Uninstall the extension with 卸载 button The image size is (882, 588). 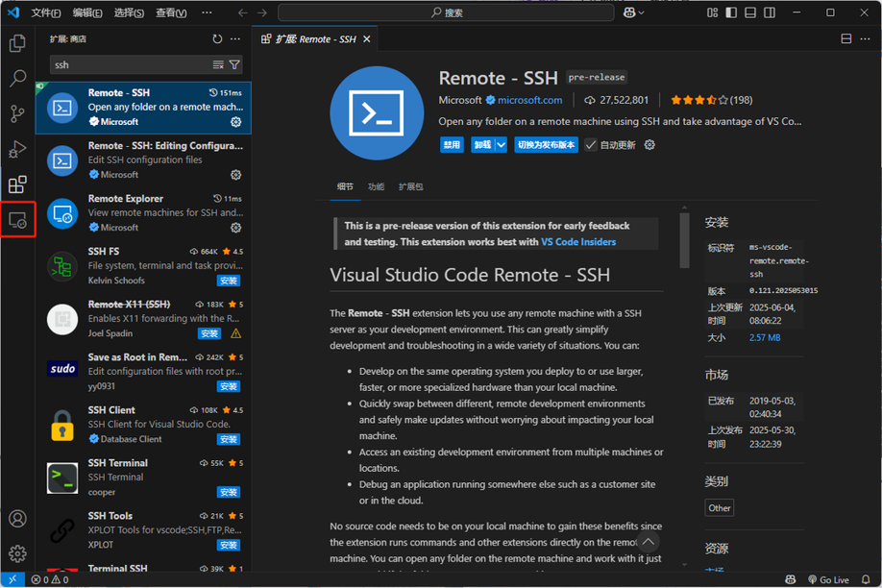click(x=482, y=145)
